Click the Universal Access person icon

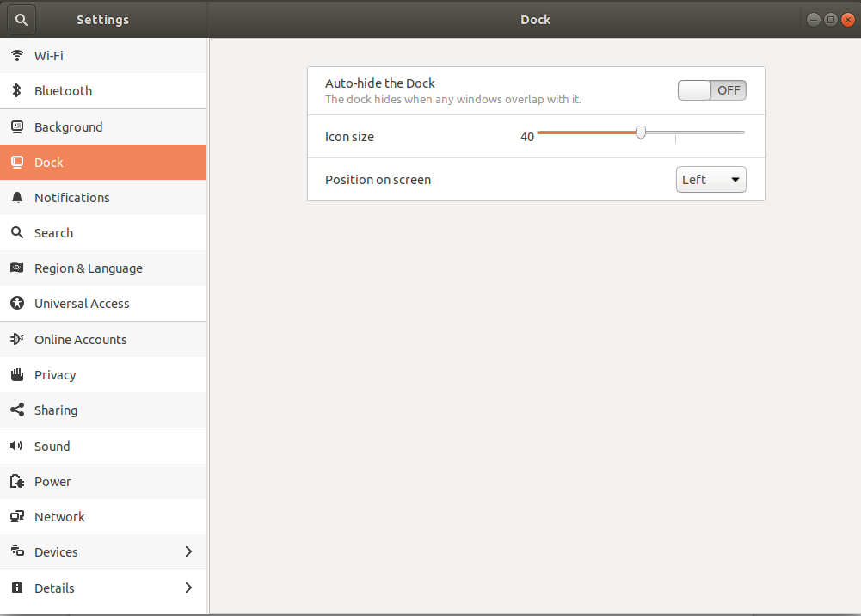[17, 304]
